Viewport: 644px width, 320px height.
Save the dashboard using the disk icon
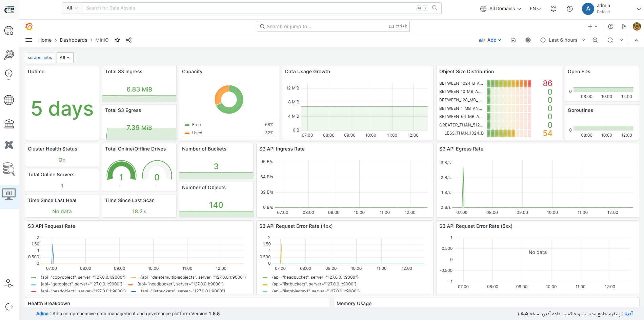513,40
